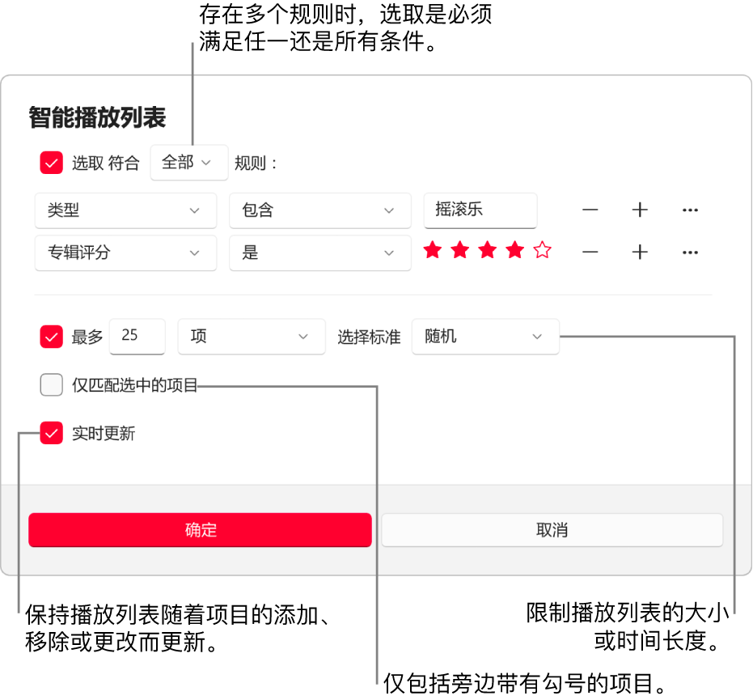Open the 项 unit dropdown
Screen dimensions: 753x700
(251, 337)
